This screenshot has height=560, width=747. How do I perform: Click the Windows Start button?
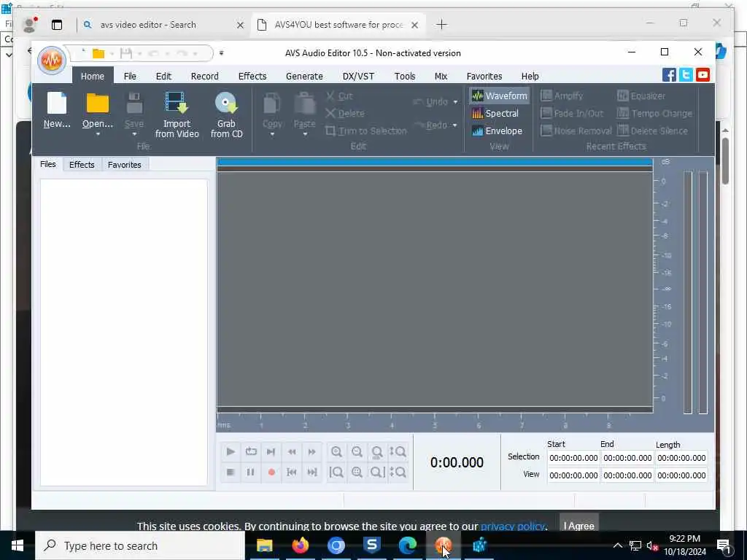(x=18, y=545)
